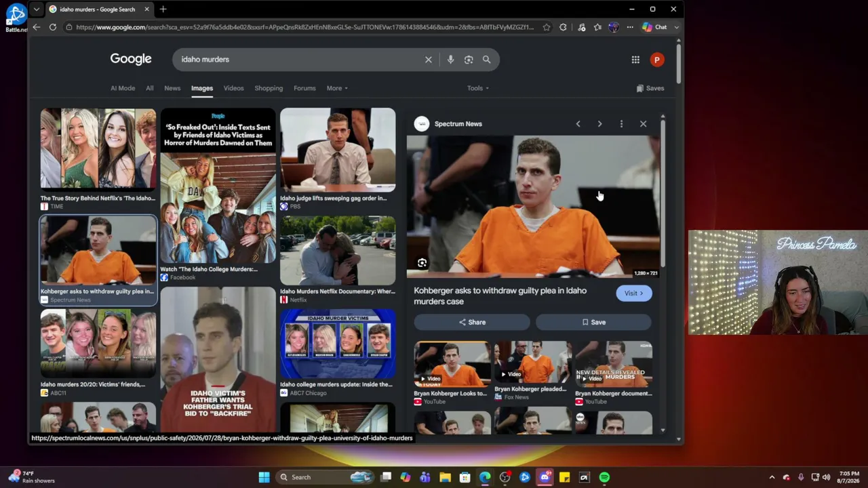The width and height of the screenshot is (868, 488).
Task: Switch to the Videos tab
Action: [x=233, y=88]
